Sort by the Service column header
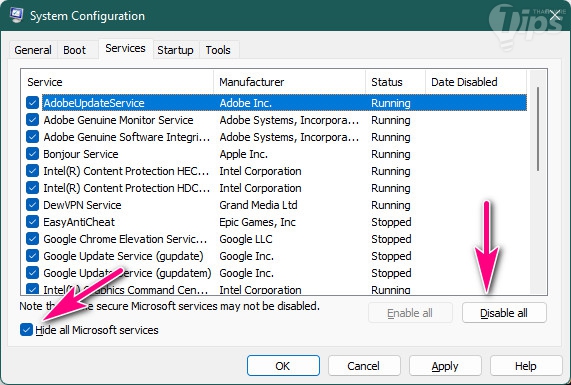The height and width of the screenshot is (385, 571). point(117,82)
